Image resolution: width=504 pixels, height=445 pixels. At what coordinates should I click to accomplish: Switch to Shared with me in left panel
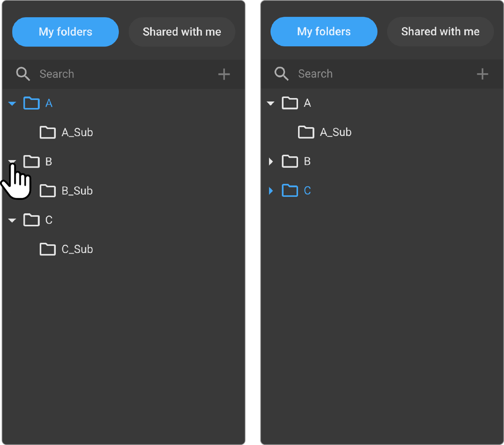coord(182,32)
